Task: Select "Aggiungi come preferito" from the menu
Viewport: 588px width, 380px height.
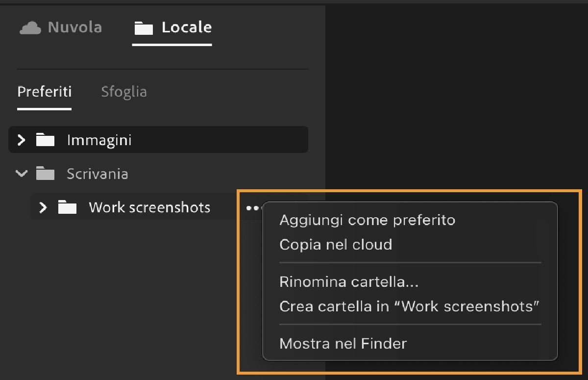Action: point(367,220)
